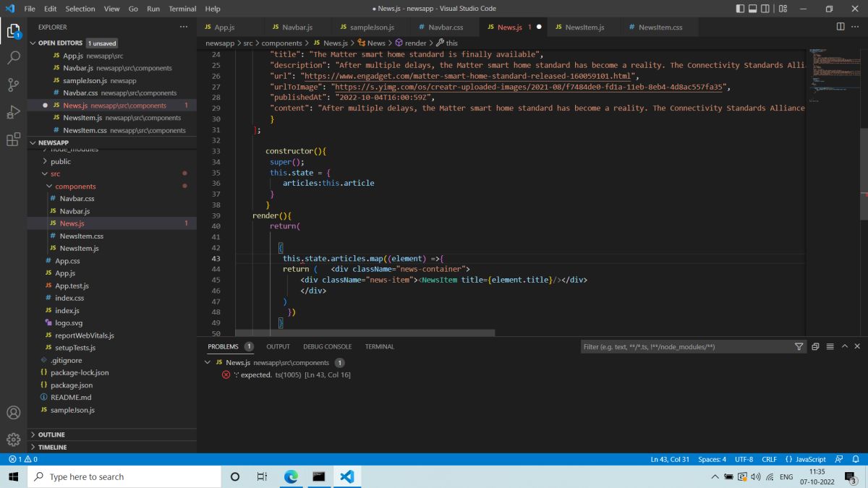This screenshot has width=868, height=488.
Task: Open the Terminal menu
Action: pos(182,9)
